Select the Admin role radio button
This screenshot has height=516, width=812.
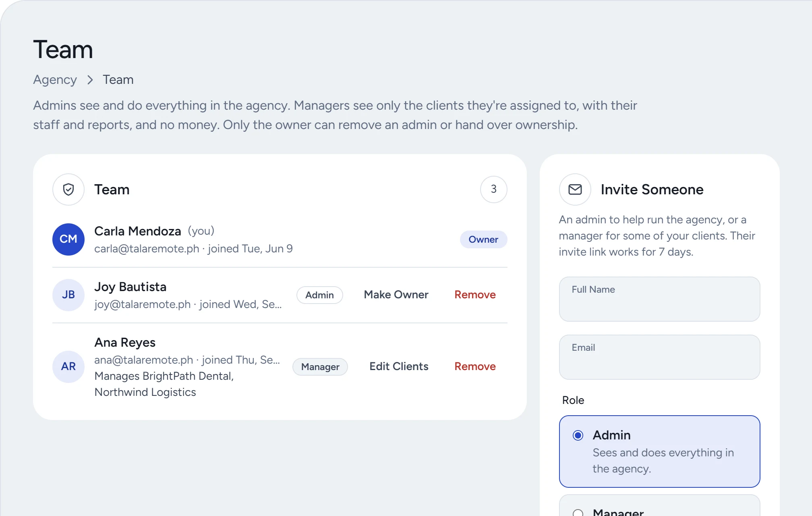coord(578,435)
